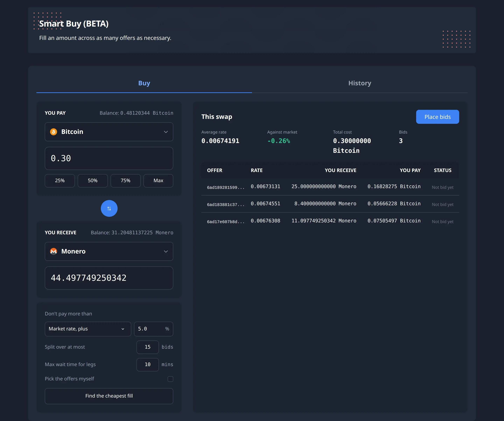Click the Bitcoin coin logo icon

click(x=54, y=132)
